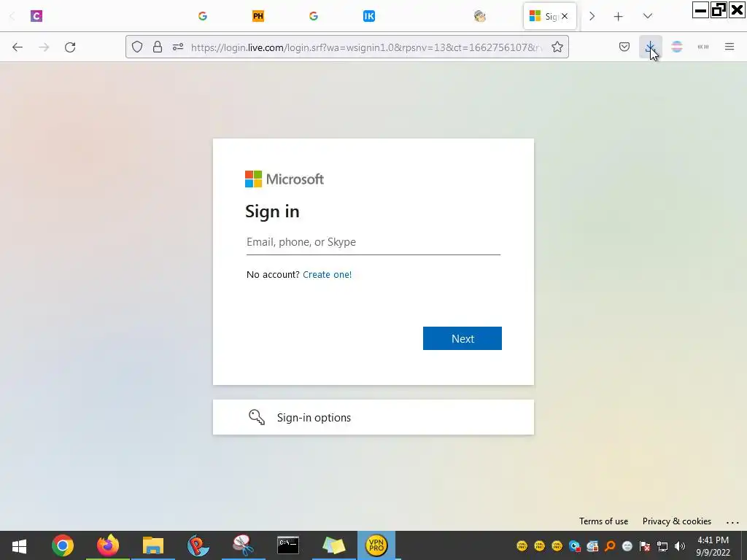747x560 pixels.
Task: Open the Firefox hamburger menu
Action: 729,47
